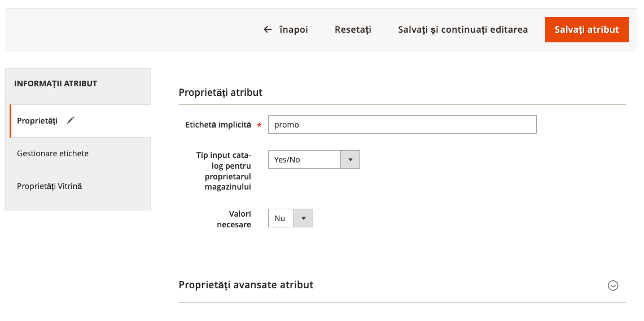This screenshot has height=321, width=644.
Task: Switch to the Proprietăți Vitrină tab
Action: (78, 186)
